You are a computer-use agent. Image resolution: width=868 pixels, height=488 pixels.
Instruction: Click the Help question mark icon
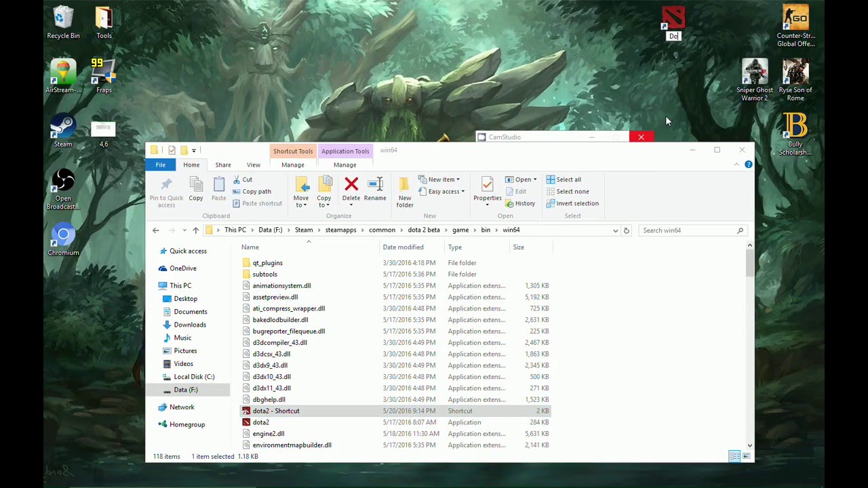pos(749,165)
